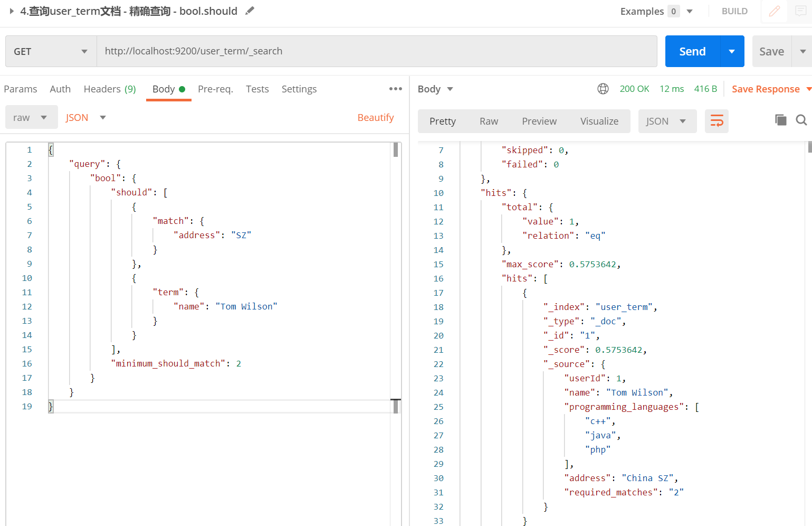Click the request URL input field

pyautogui.click(x=377, y=51)
